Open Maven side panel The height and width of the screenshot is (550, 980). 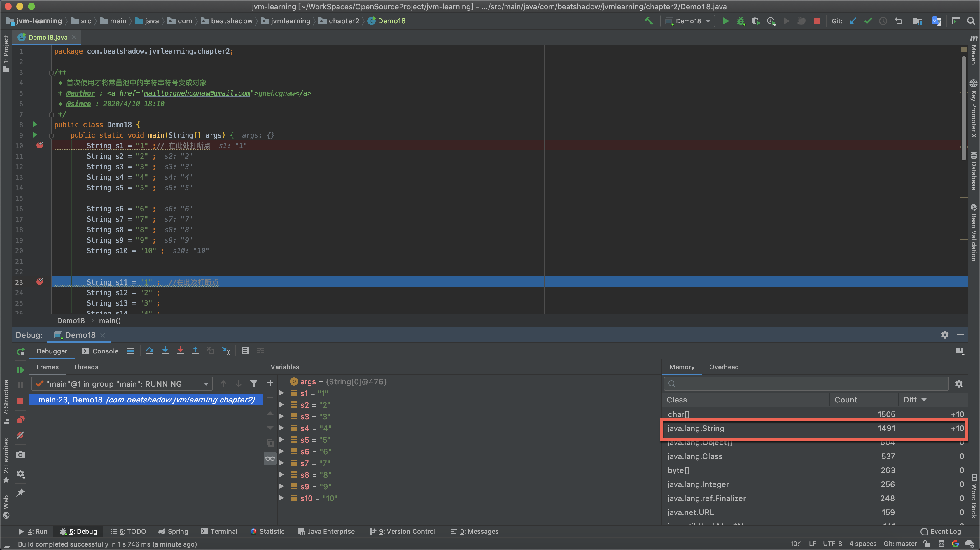[x=974, y=50]
